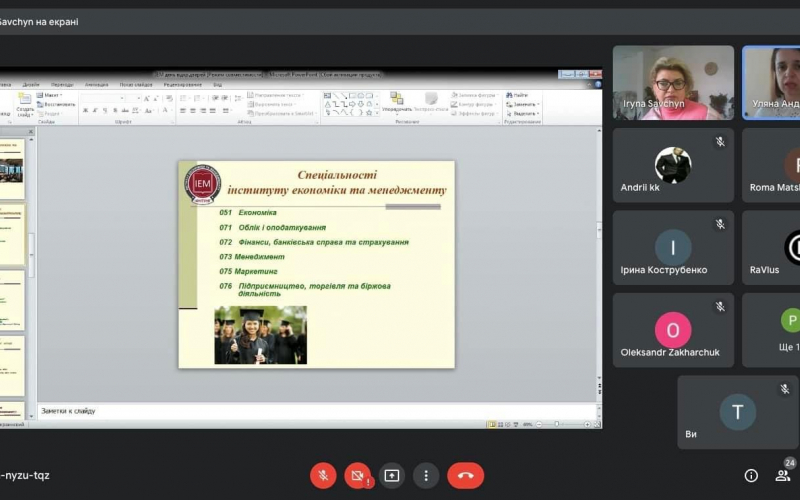The height and width of the screenshot is (500, 800).
Task: Open the font name combo box
Action: click(x=103, y=98)
